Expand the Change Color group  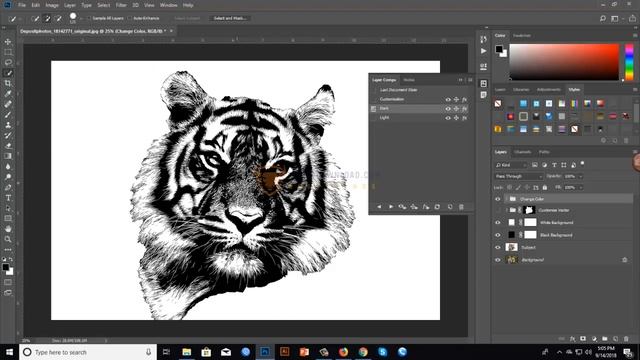[507, 199]
